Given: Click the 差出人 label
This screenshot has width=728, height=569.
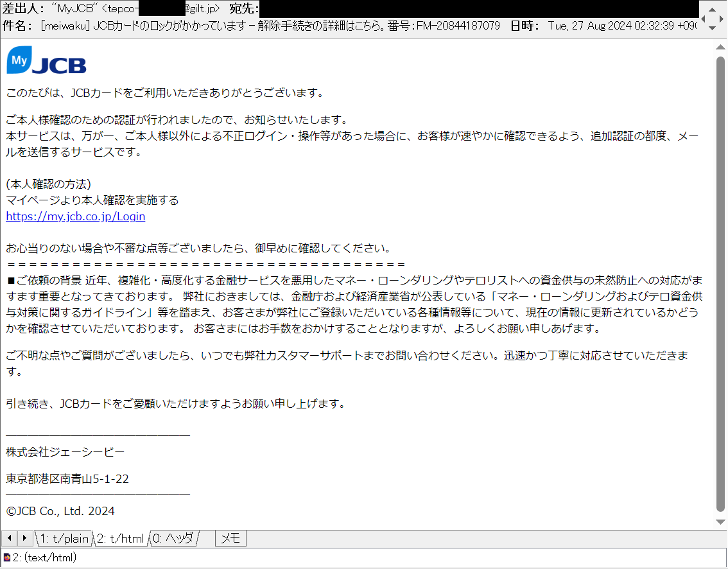Looking at the screenshot, I should pyautogui.click(x=23, y=9).
